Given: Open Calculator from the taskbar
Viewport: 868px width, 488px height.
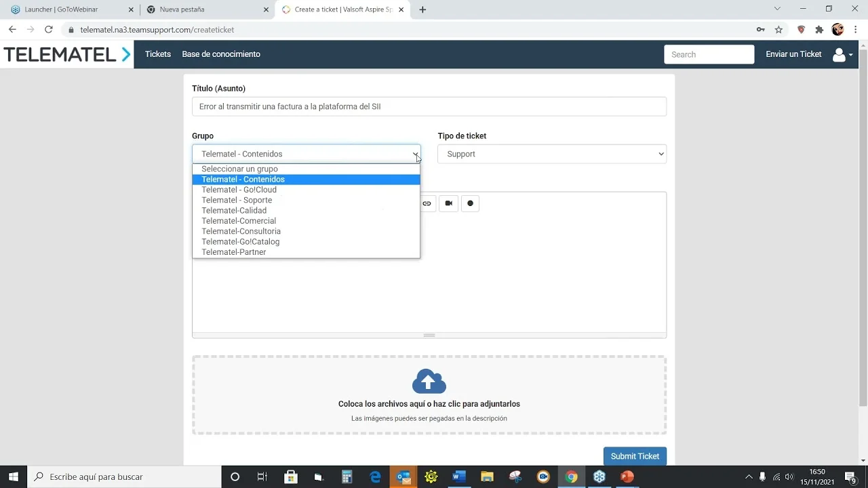Looking at the screenshot, I should 347,476.
